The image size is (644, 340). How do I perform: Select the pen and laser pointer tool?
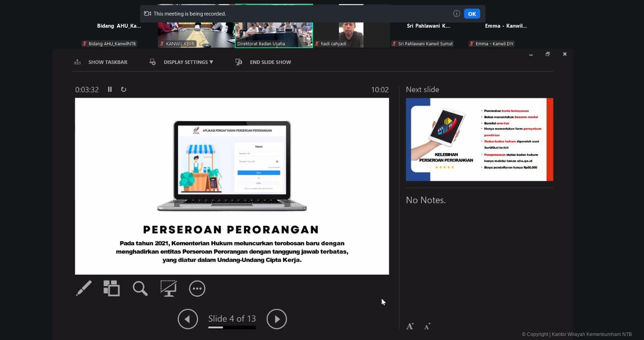click(84, 288)
